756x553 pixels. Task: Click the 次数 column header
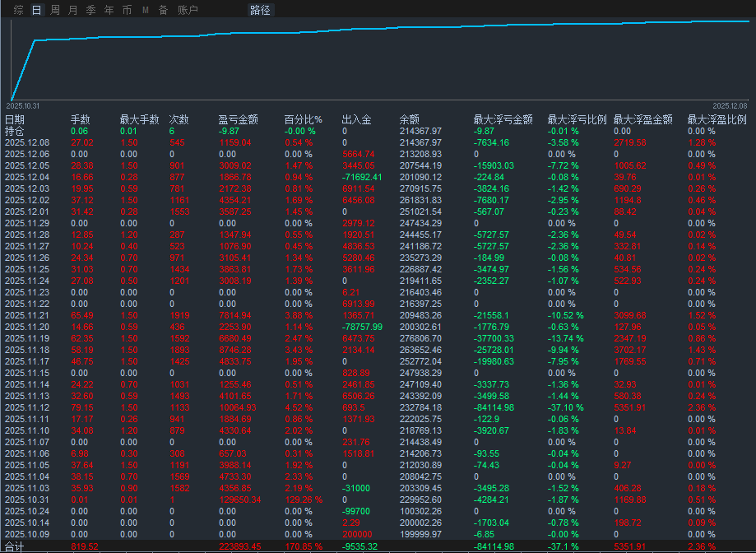(x=179, y=119)
